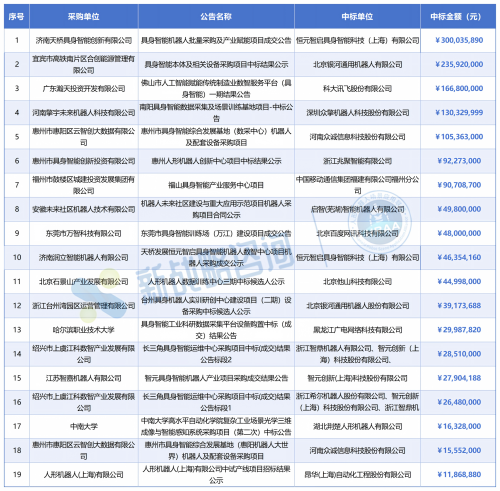Click amount ¥235,920,000 in row 2
The width and height of the screenshot is (500, 491).
(459, 64)
